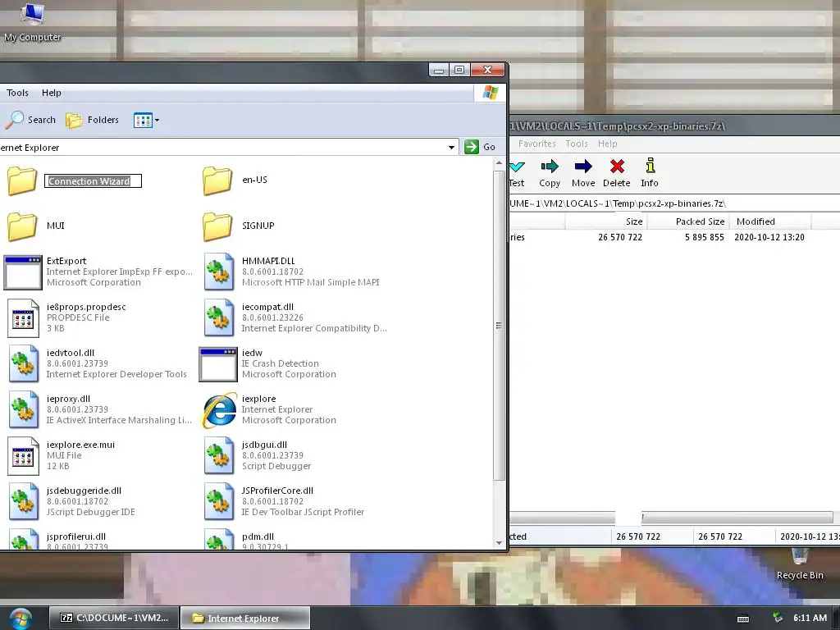Click Delete red X in 7-Zip
Viewport: 840px width, 630px height.
tap(617, 167)
